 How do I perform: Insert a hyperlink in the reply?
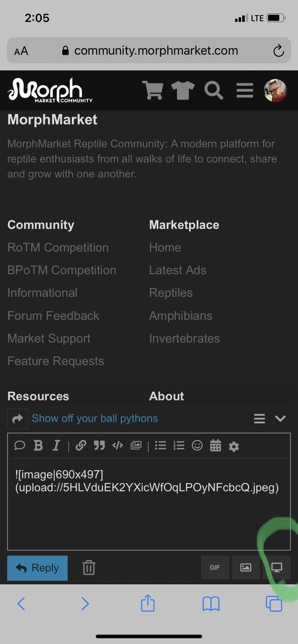[81, 446]
